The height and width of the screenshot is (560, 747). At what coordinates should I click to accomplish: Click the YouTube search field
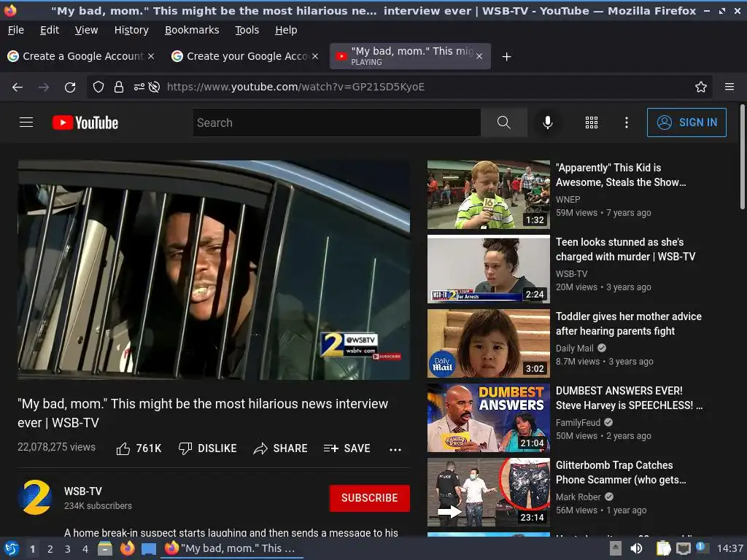coord(336,122)
